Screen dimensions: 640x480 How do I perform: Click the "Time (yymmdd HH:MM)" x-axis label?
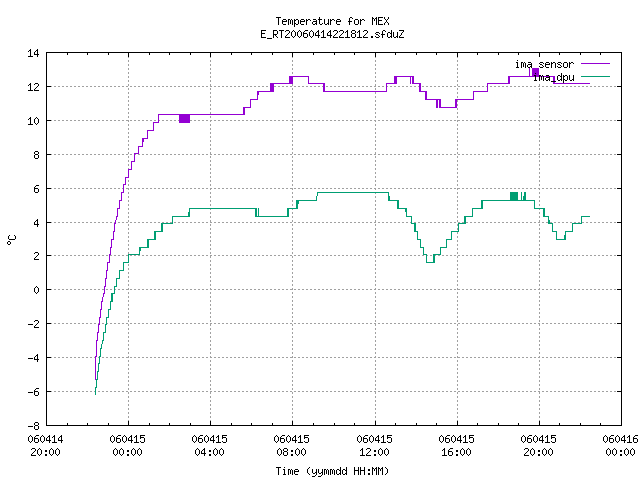[332, 471]
